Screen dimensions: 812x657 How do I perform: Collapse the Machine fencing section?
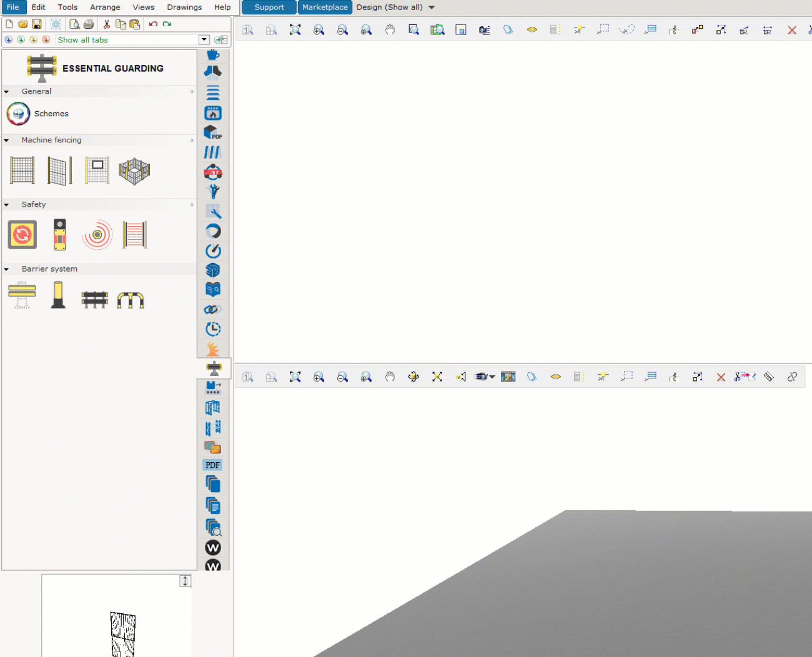point(6,141)
